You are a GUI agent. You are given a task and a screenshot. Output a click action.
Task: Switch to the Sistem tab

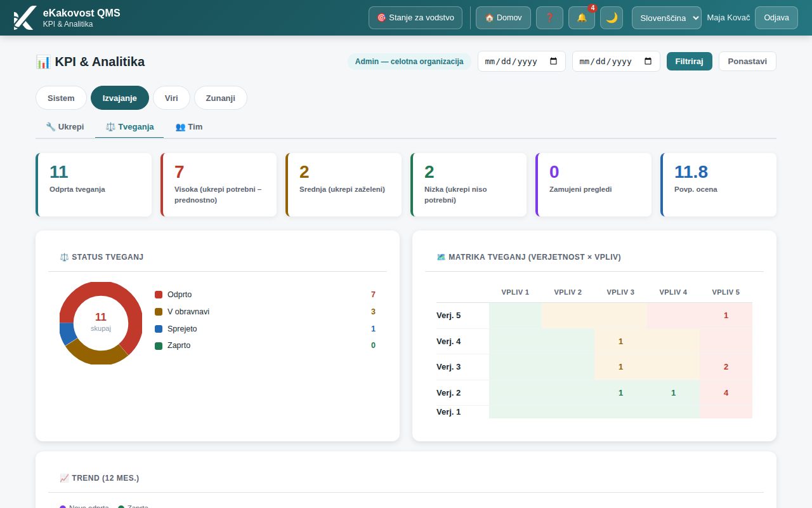click(61, 98)
